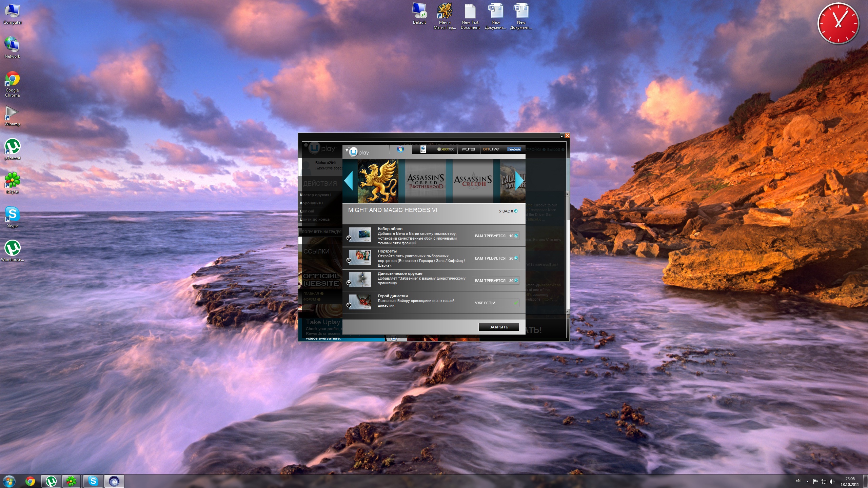Select the OnLive platform tab
The image size is (868, 488).
click(491, 149)
